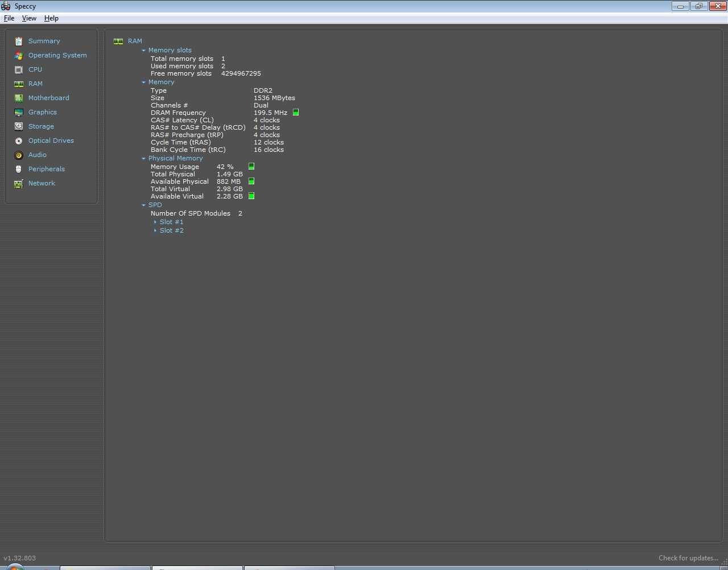Select the Storage hard drive icon

click(x=19, y=126)
